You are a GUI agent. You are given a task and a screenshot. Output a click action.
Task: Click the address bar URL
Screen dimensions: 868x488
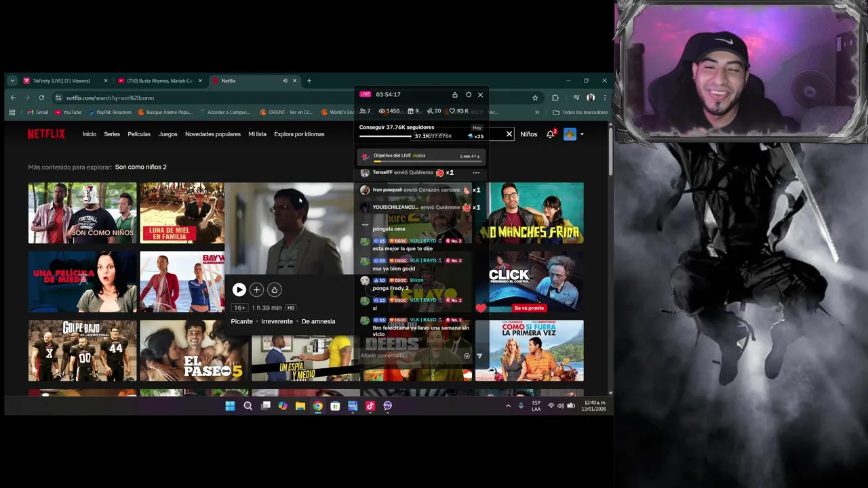coord(110,98)
